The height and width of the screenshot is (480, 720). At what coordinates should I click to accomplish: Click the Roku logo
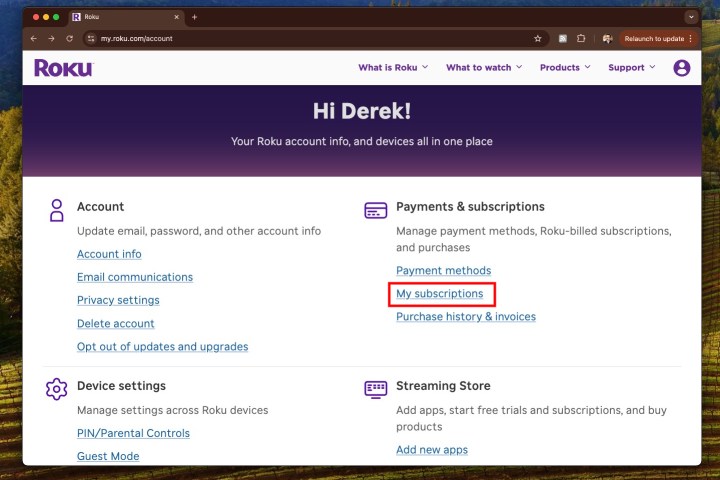click(63, 68)
